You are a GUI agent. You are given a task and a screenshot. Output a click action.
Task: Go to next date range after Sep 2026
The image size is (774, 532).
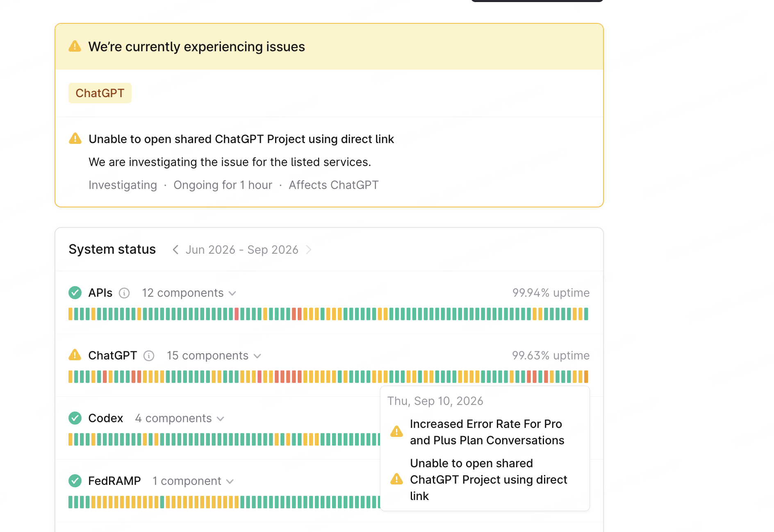309,250
